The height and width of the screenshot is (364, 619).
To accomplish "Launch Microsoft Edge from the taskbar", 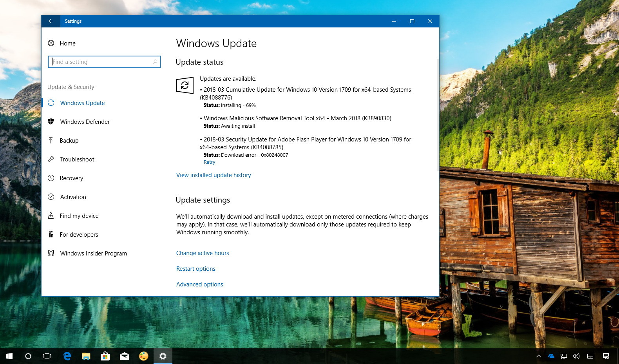I will [67, 356].
